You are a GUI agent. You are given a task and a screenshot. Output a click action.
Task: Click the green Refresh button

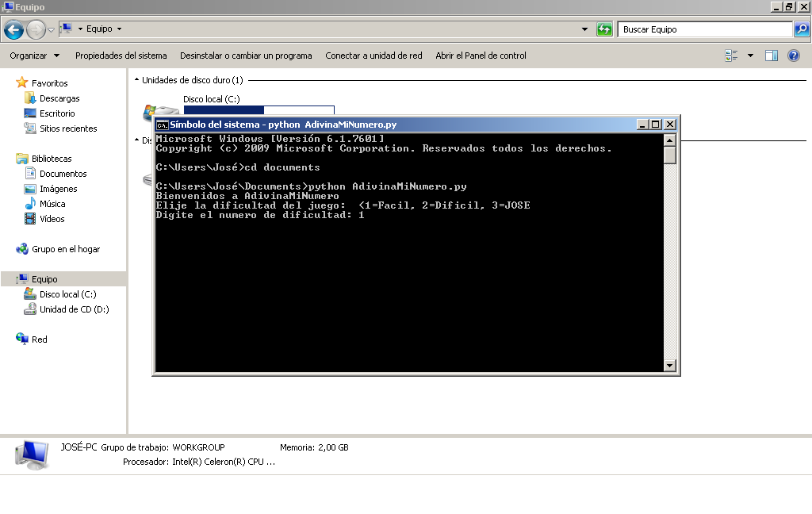tap(604, 29)
